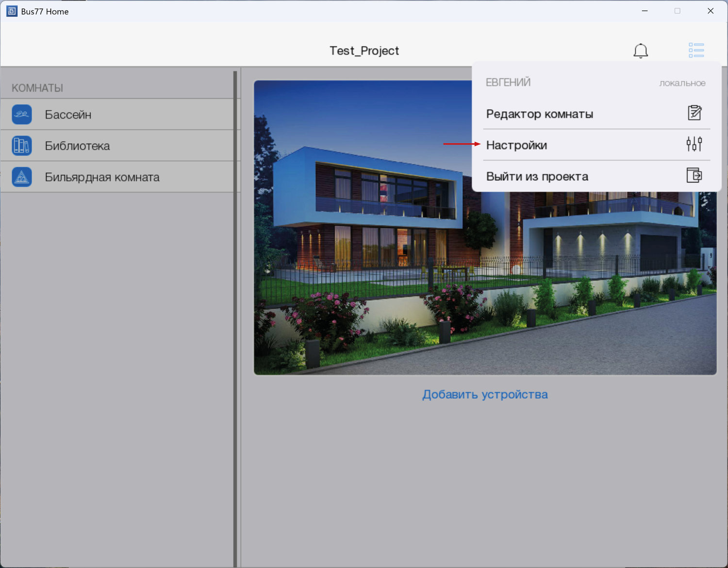Screen dimensions: 728x568
Task: Click the billiard room triangle icon
Action: click(x=22, y=177)
